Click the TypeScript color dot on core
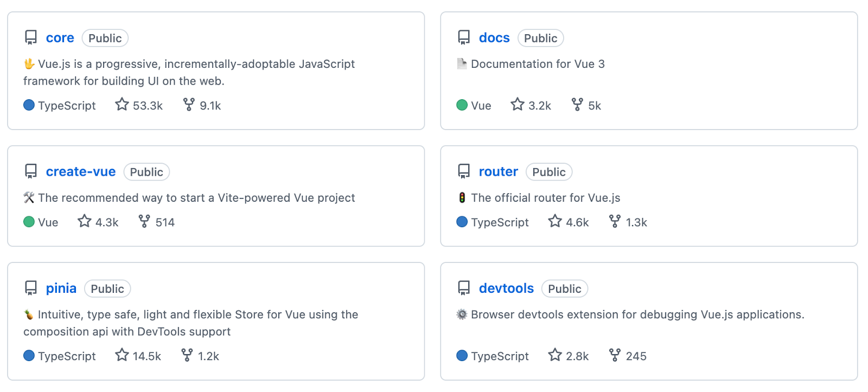This screenshot has width=868, height=392. pyautogui.click(x=29, y=105)
